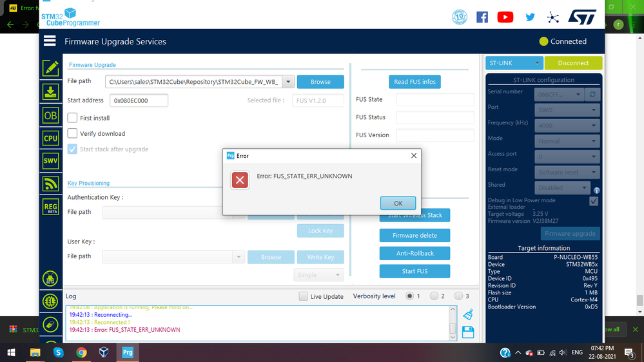Open the Mode Normal dropdown
The height and width of the screenshot is (362, 644).
[567, 141]
